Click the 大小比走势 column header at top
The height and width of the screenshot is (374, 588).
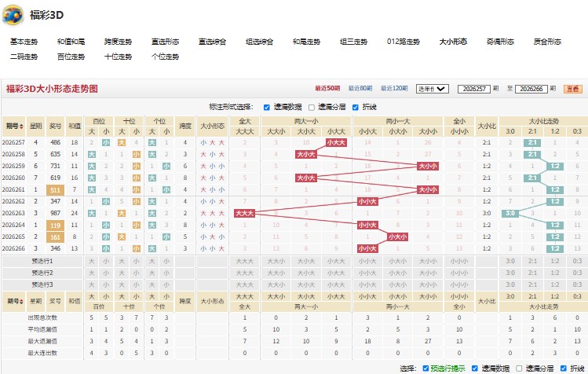click(543, 121)
